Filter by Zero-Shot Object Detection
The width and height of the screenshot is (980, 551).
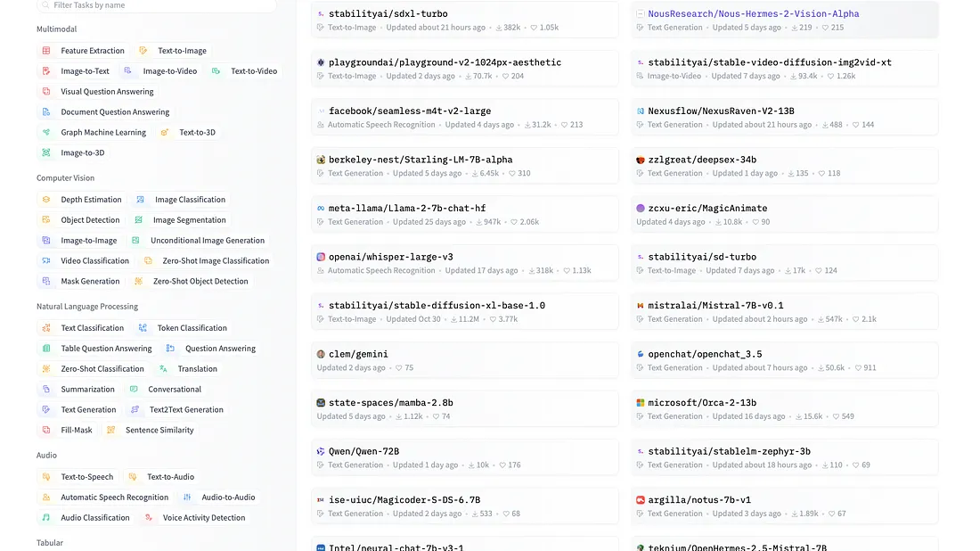click(192, 282)
